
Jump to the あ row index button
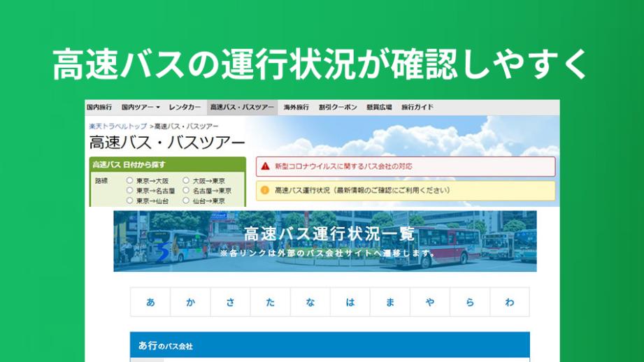pos(150,302)
